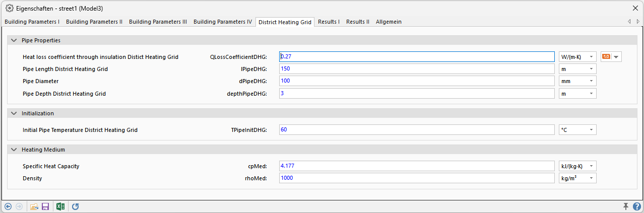Open the kJ/(kg·K) unit dropdown
This screenshot has height=213, width=644.
click(577, 166)
